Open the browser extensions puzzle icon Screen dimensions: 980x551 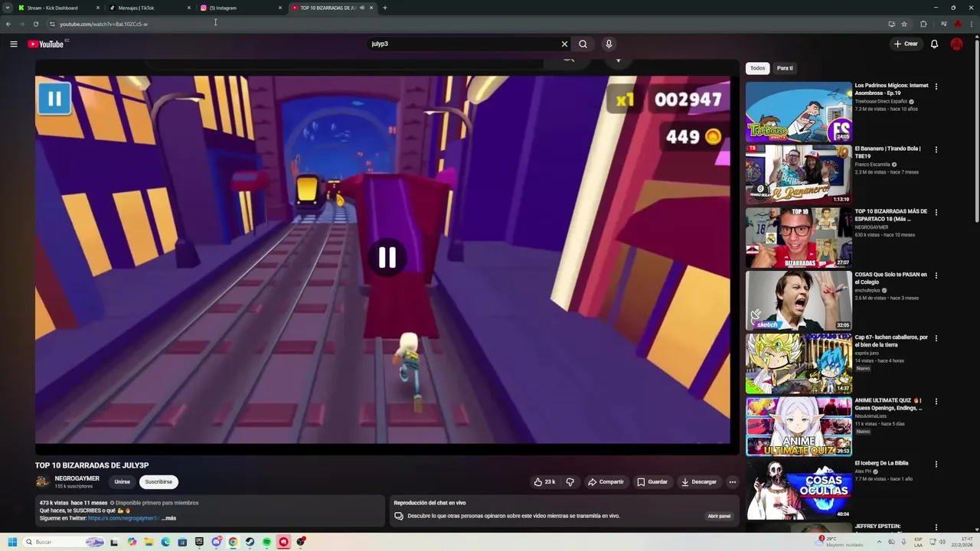(923, 24)
